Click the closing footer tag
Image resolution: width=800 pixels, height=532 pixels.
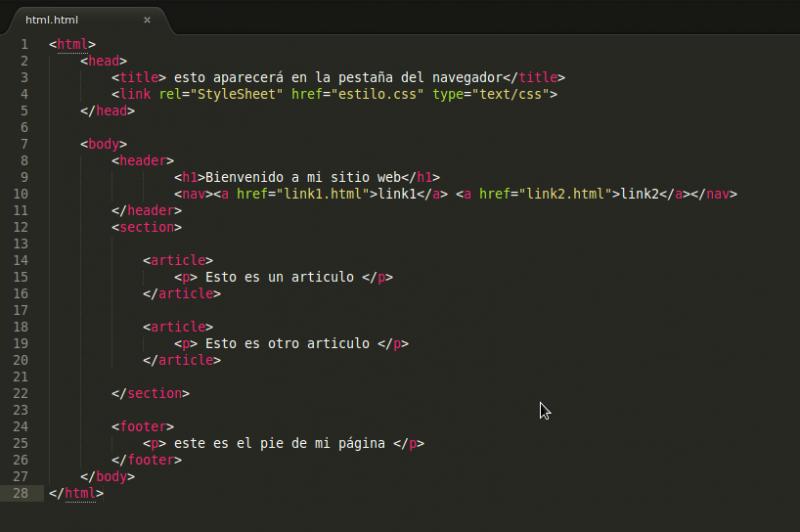[147, 460]
